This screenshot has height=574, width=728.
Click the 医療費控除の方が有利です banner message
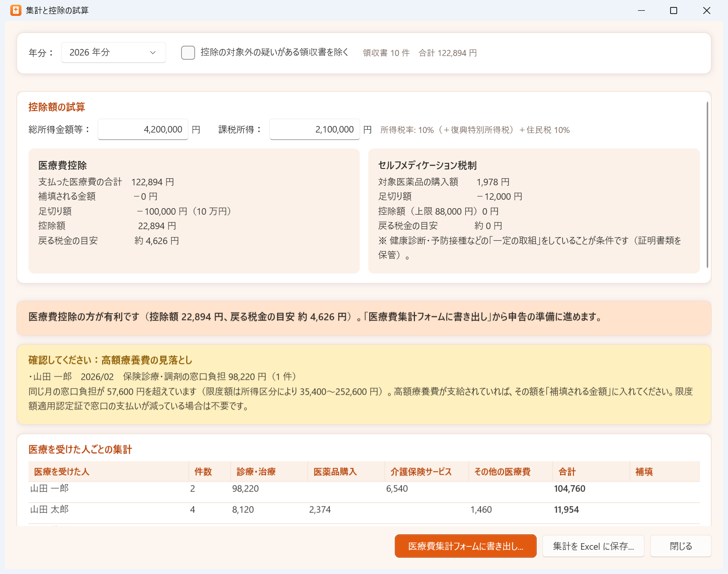315,317
